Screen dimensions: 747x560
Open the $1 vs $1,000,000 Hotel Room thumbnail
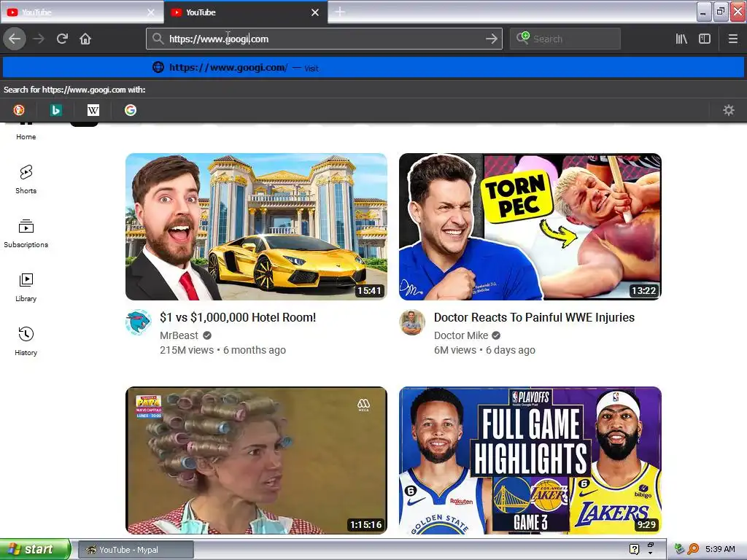click(x=256, y=227)
